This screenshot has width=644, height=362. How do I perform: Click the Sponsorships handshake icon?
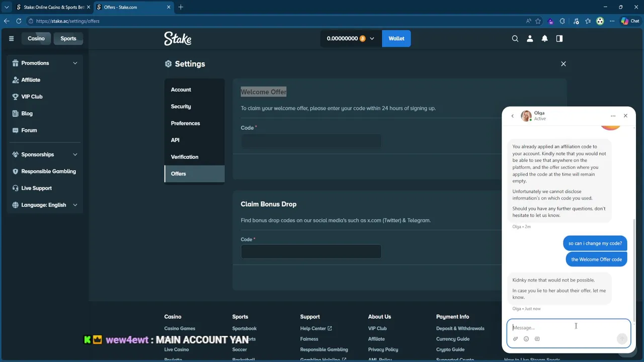click(16, 154)
